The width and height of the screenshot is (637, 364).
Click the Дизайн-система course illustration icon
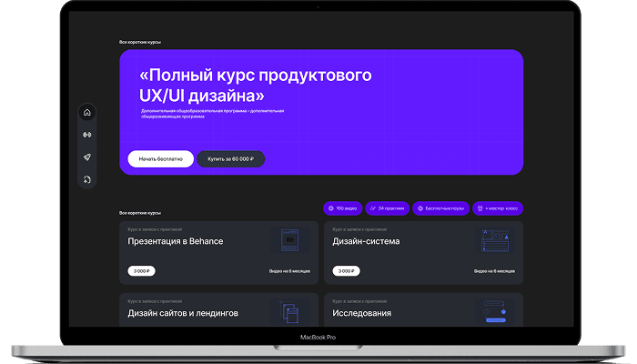click(495, 239)
